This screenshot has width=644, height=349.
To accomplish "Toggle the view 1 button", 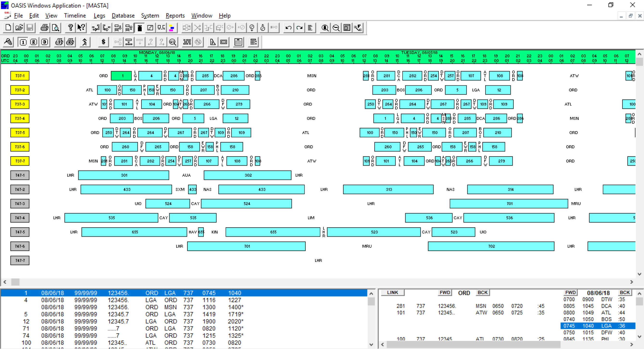I will (23, 42).
